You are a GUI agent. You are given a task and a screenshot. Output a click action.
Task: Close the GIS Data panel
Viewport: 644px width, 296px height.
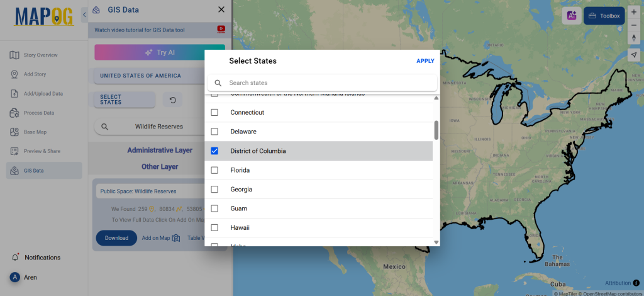tap(221, 10)
